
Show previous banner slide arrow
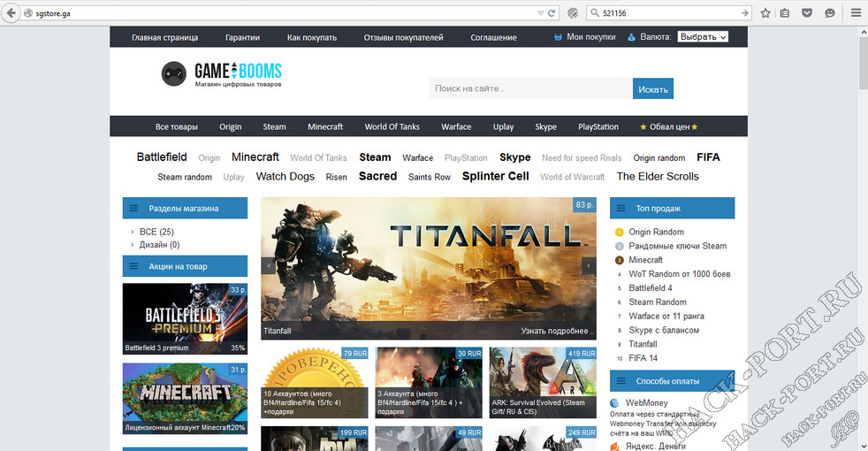[269, 266]
